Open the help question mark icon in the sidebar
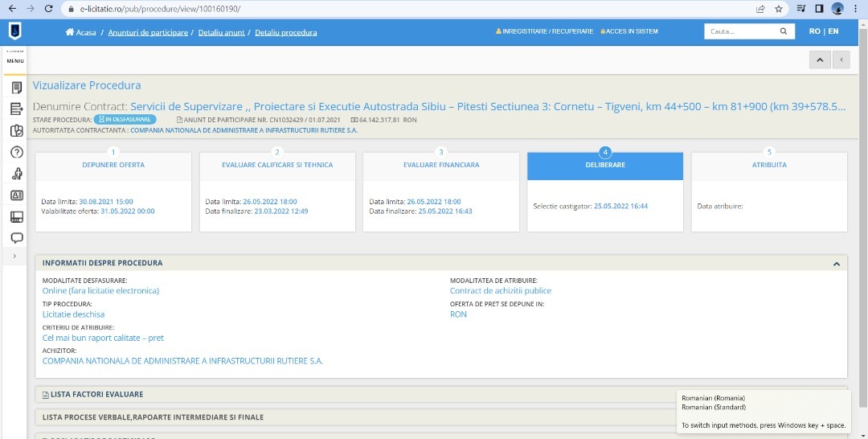 (17, 152)
